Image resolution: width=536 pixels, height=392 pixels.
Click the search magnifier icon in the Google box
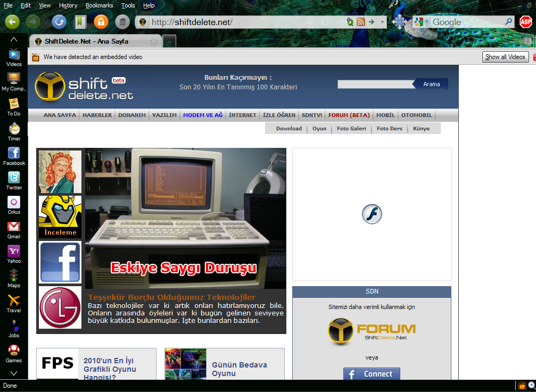(509, 22)
